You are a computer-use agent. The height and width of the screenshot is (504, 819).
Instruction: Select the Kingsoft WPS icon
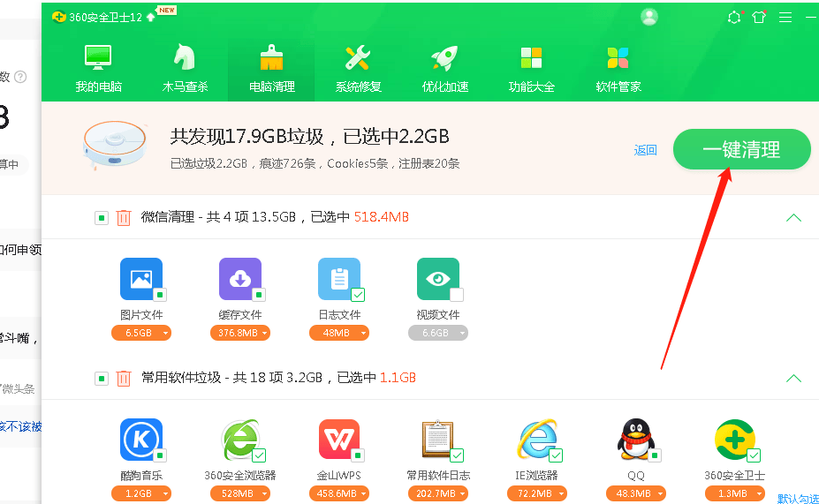coord(338,440)
